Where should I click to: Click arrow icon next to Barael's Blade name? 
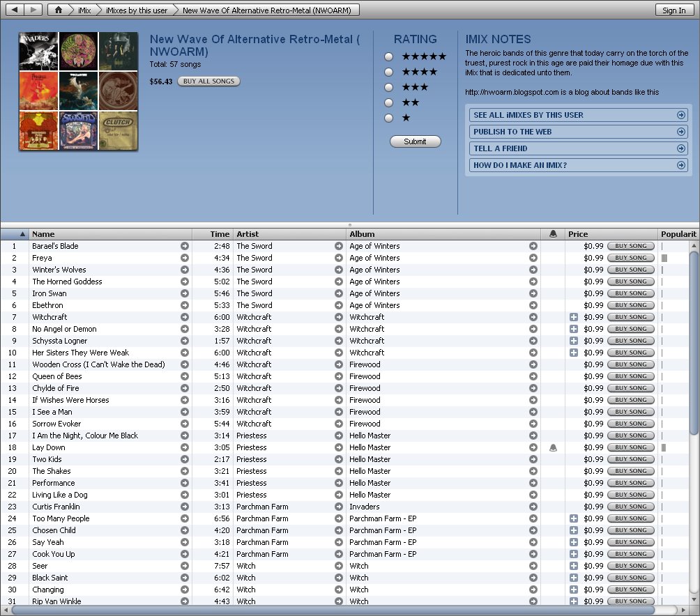click(184, 246)
